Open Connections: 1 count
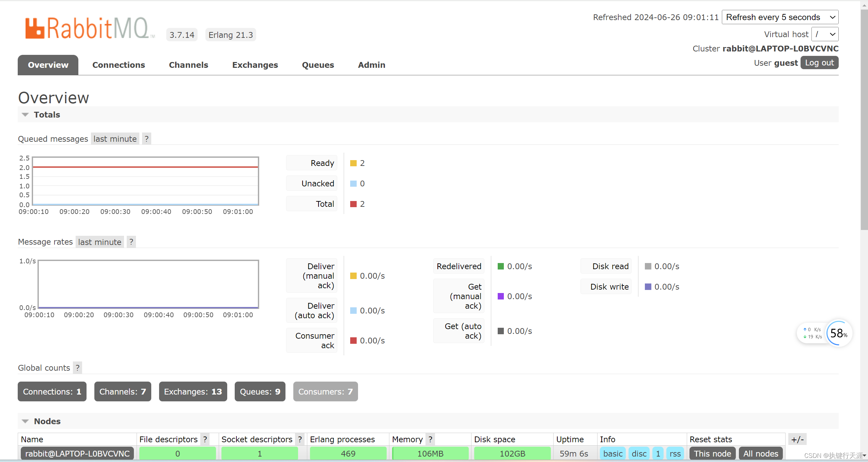Screen dimensions: 868x462 coord(52,391)
